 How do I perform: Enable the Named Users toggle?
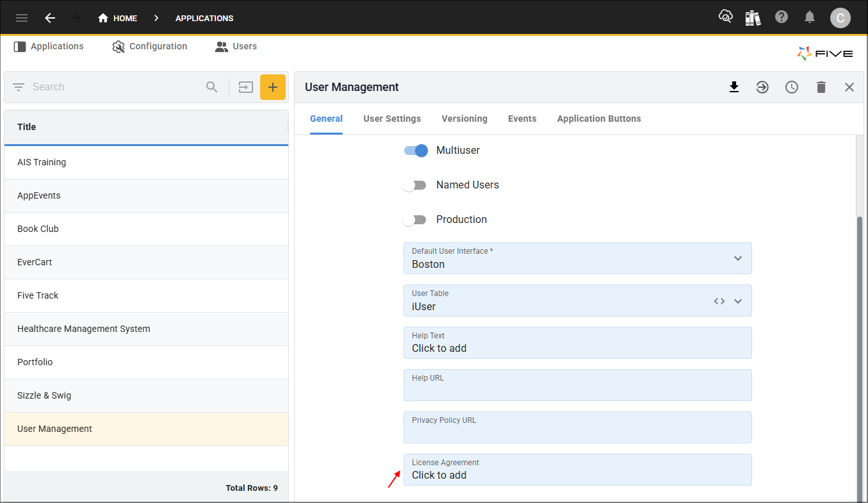tap(415, 185)
